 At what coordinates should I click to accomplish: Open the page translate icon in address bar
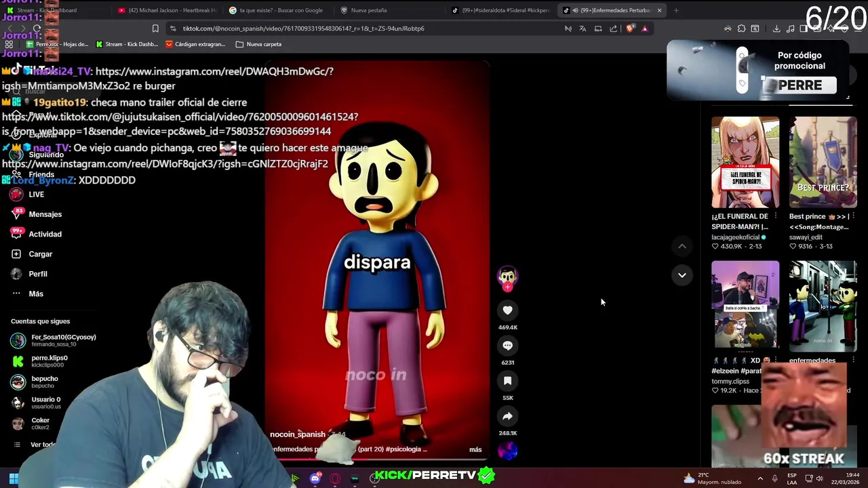coord(583,28)
